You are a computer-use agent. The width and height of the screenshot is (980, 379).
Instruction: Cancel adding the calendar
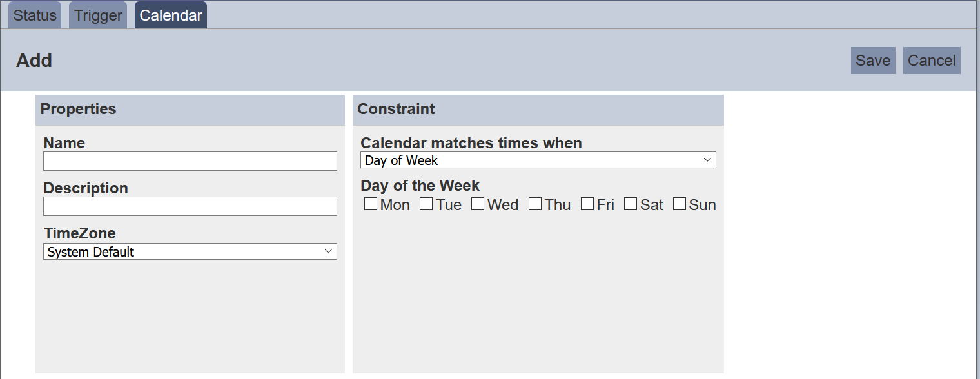click(x=932, y=61)
